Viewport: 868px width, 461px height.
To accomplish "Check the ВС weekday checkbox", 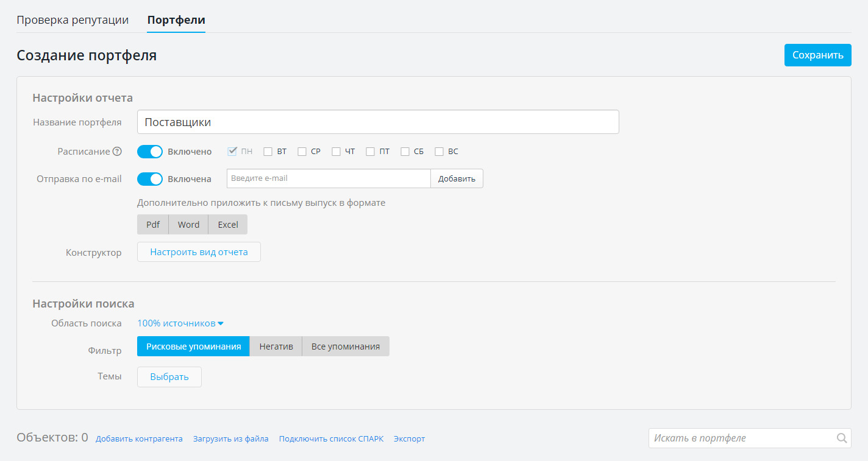I will coord(439,152).
